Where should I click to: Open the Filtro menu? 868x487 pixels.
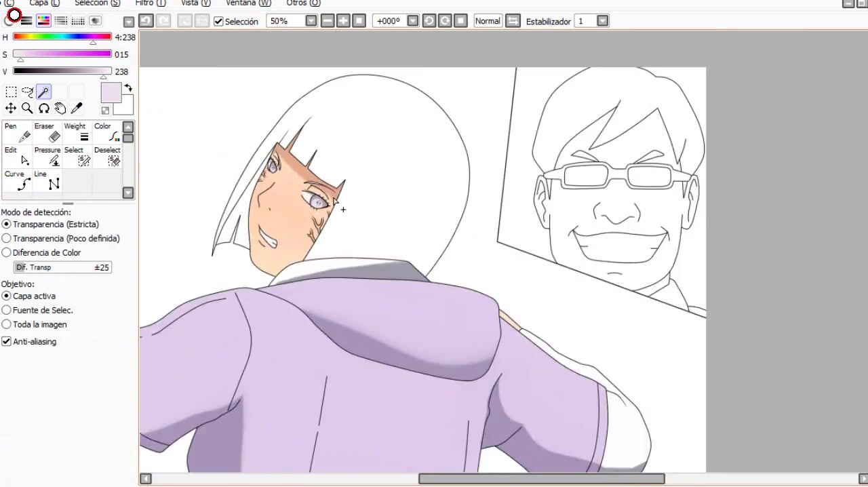[x=150, y=3]
